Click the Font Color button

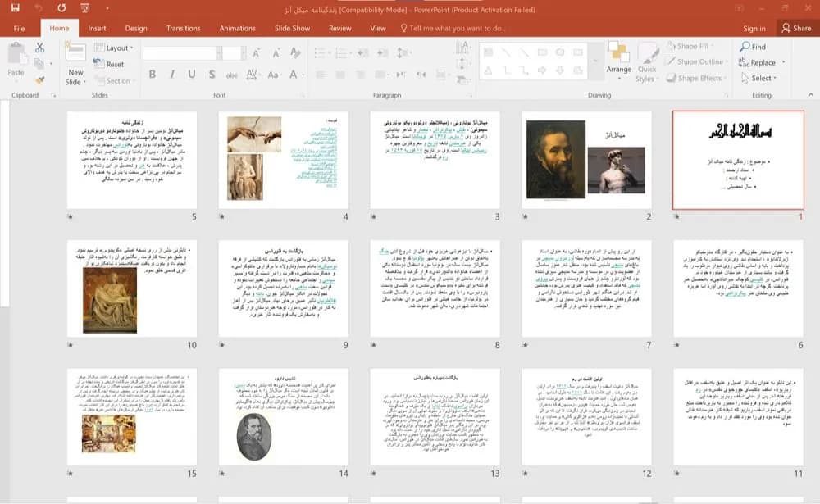(x=294, y=75)
